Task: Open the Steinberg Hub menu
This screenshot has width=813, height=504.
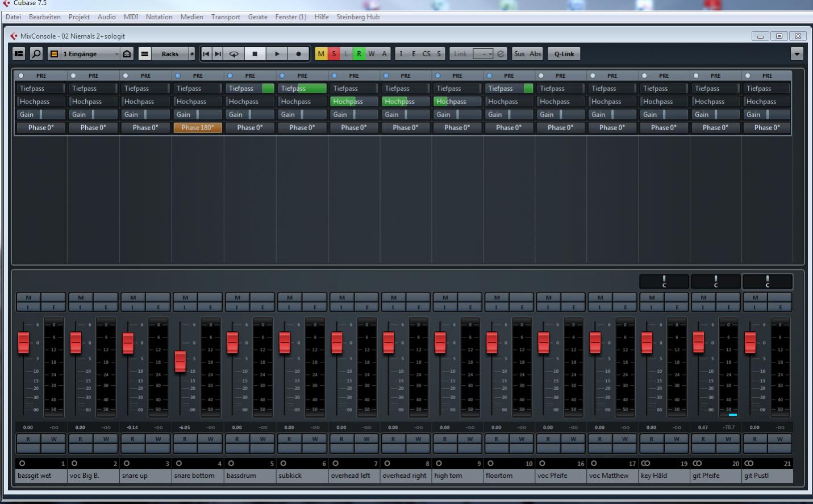Action: point(358,17)
